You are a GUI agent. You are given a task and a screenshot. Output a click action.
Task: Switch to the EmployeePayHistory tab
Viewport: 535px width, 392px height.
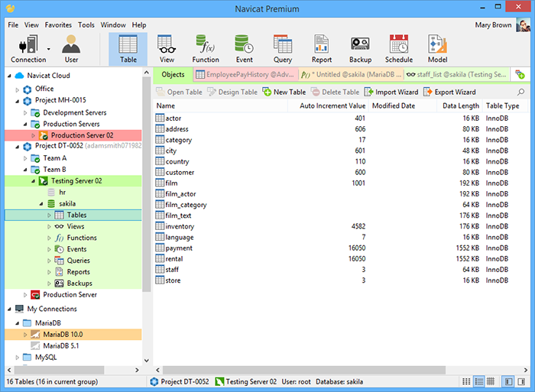(245, 74)
